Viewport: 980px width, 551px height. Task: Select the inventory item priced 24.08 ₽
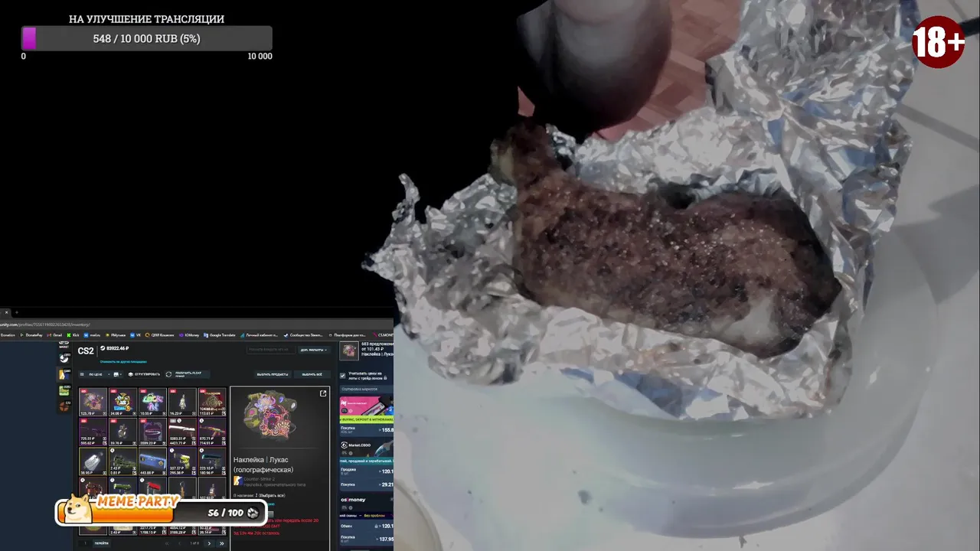[x=122, y=402]
